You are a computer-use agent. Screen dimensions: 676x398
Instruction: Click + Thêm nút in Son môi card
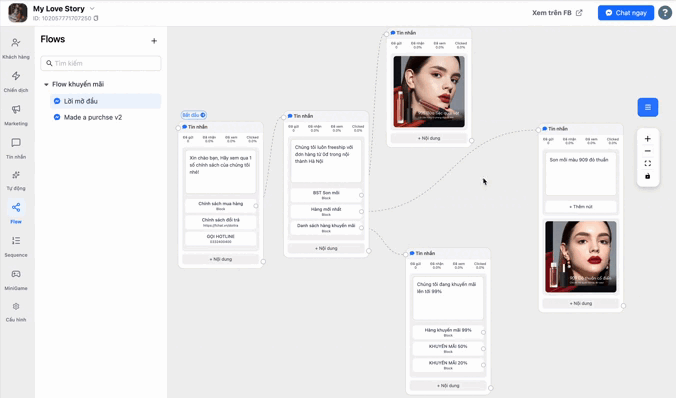pyautogui.click(x=581, y=207)
